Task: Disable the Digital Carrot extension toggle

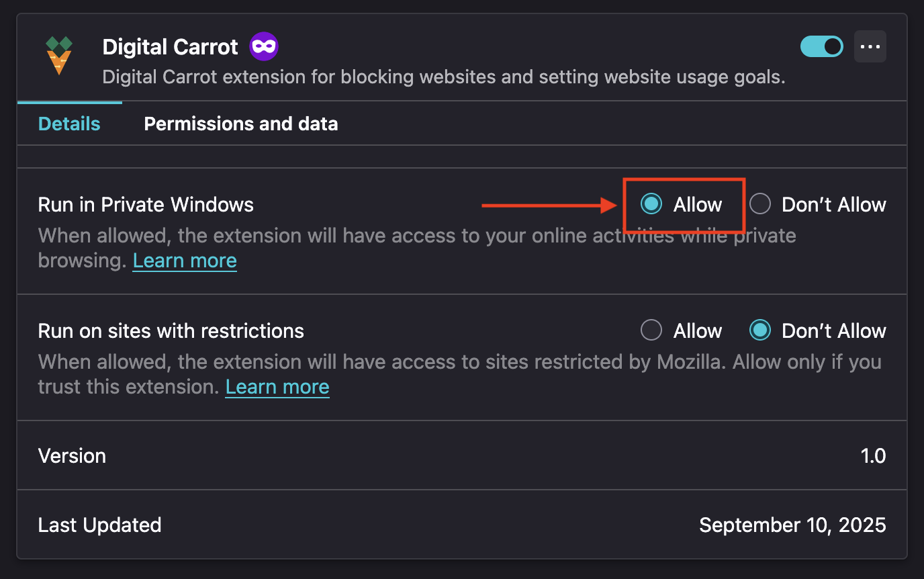Action: [822, 46]
